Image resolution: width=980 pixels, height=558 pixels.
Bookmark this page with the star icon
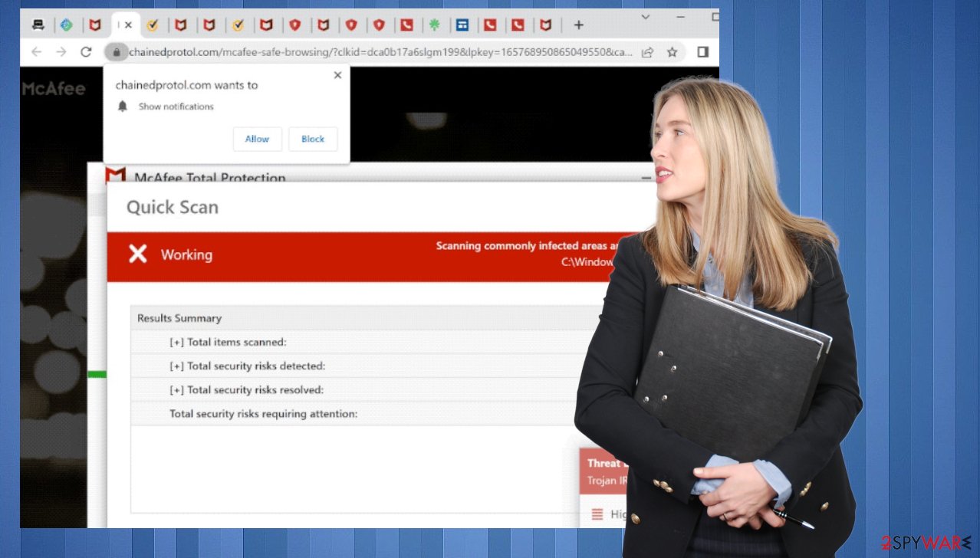(x=673, y=52)
